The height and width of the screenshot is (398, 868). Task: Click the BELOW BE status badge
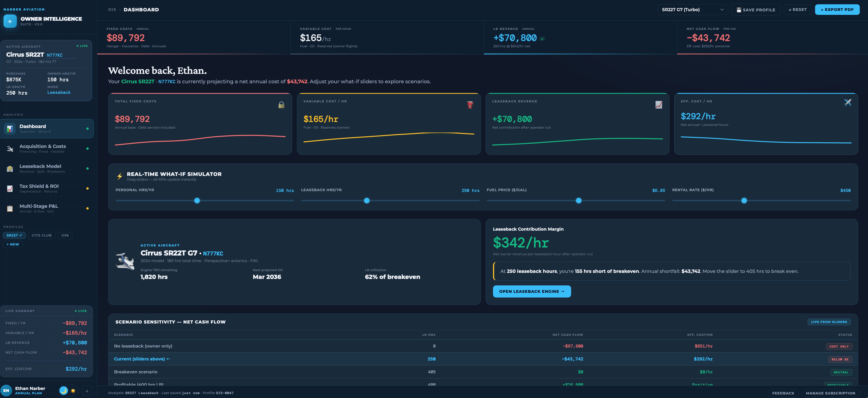tap(840, 359)
